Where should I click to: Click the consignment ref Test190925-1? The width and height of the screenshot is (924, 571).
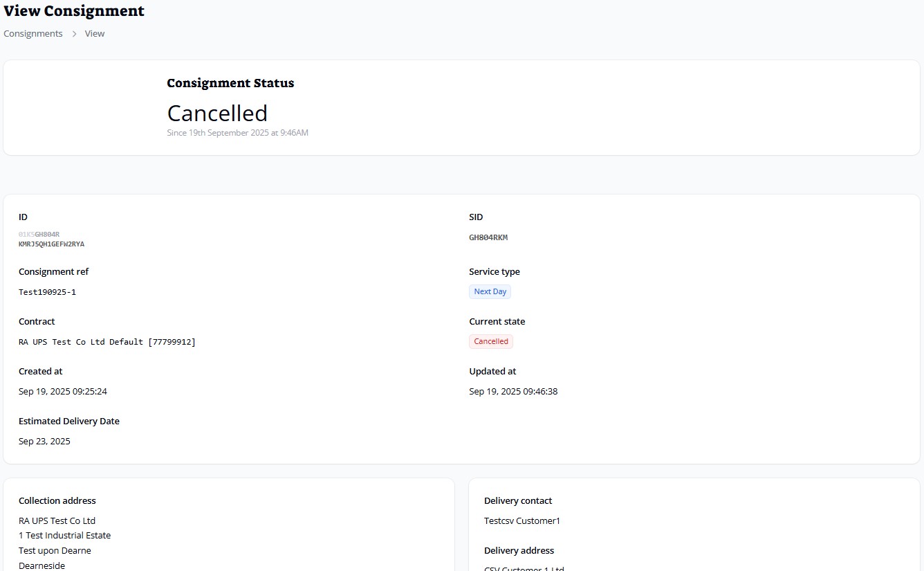(47, 292)
